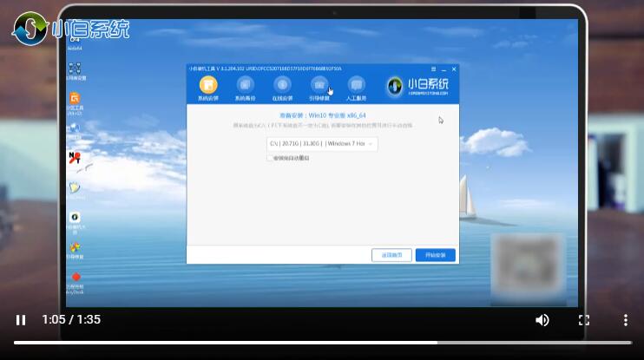Open the network desktop icon below DiskGenius
This screenshot has height=360, width=644.
pyautogui.click(x=76, y=130)
